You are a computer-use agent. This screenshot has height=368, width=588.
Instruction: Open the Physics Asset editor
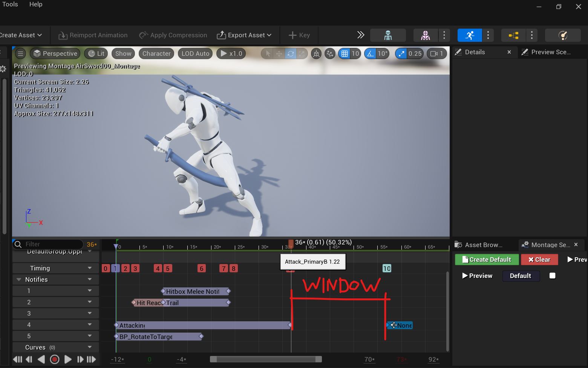(x=563, y=35)
